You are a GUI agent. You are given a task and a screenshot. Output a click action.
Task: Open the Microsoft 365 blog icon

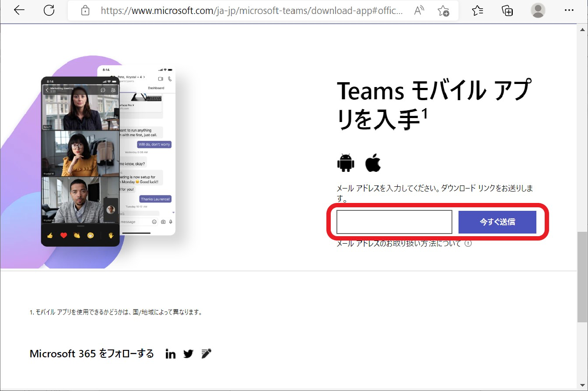(206, 353)
